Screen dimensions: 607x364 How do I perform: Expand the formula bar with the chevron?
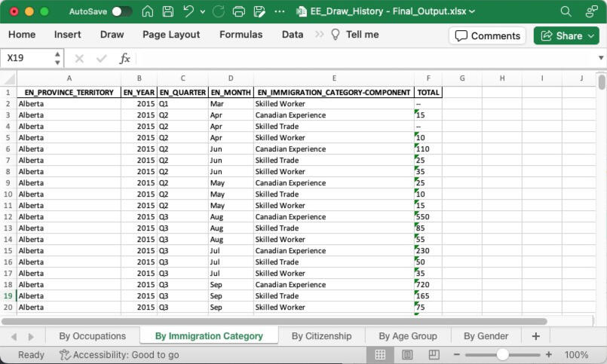point(601,58)
